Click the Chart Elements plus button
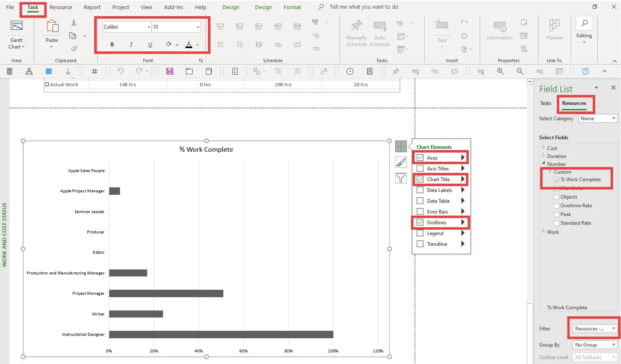The width and height of the screenshot is (621, 364). (401, 146)
